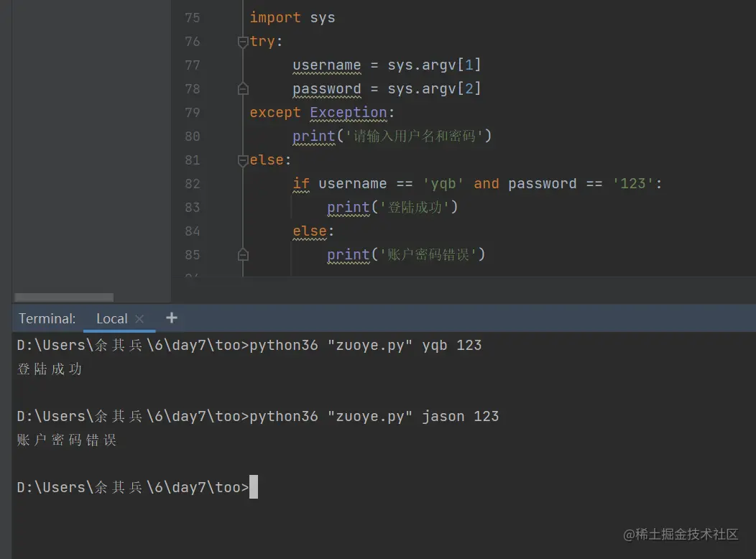Close the Local terminal tab

pos(140,318)
